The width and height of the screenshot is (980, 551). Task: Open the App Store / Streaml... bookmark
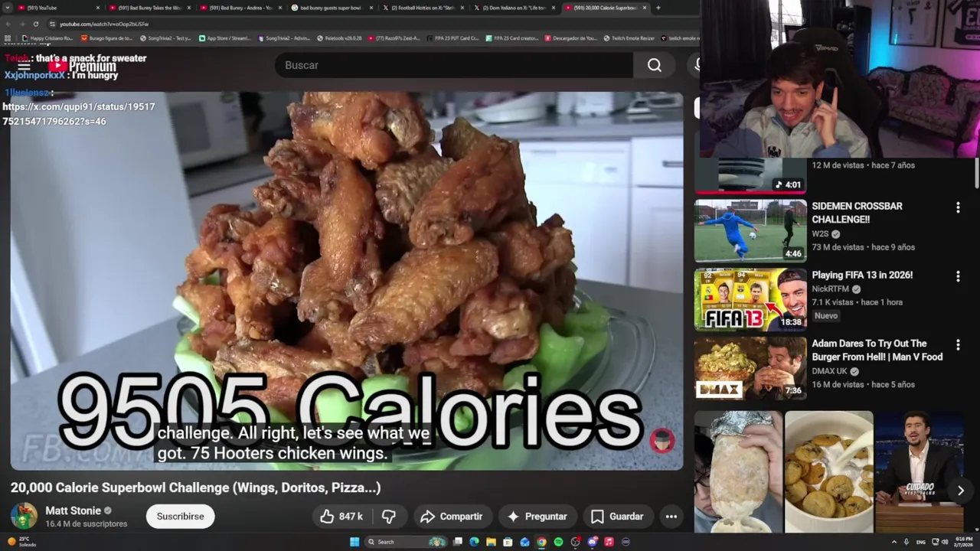(x=224, y=37)
